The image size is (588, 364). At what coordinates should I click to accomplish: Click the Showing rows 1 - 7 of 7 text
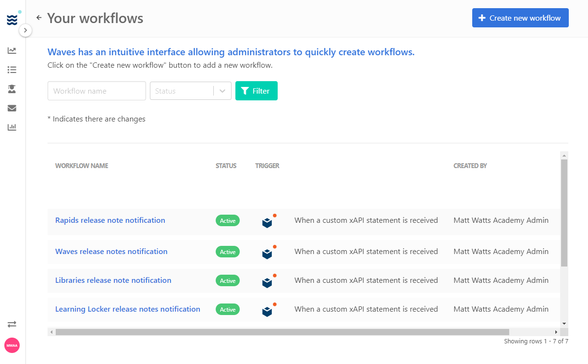[536, 341]
